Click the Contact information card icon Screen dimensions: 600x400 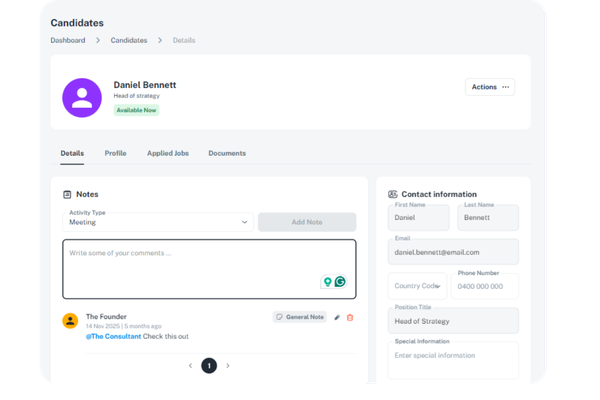click(x=393, y=194)
